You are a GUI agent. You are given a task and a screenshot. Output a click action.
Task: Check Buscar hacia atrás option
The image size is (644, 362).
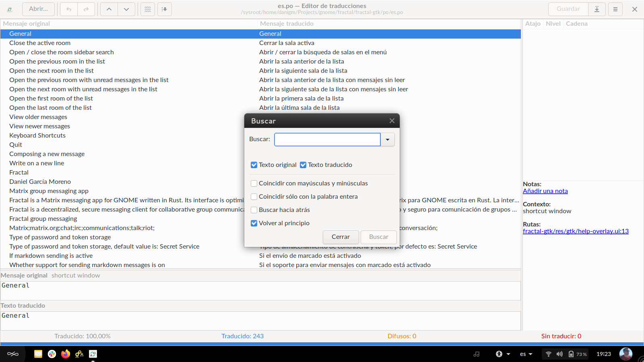tap(254, 210)
